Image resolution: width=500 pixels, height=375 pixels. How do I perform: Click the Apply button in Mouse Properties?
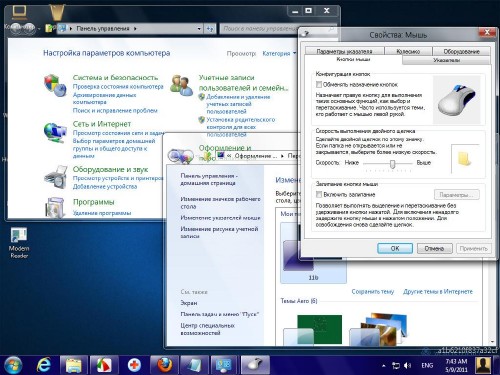click(x=473, y=248)
